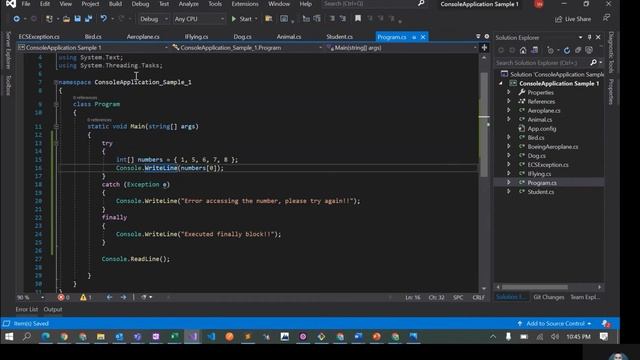Click the notifications icon in status bar
This screenshot has height=360, width=640.
coord(606,324)
